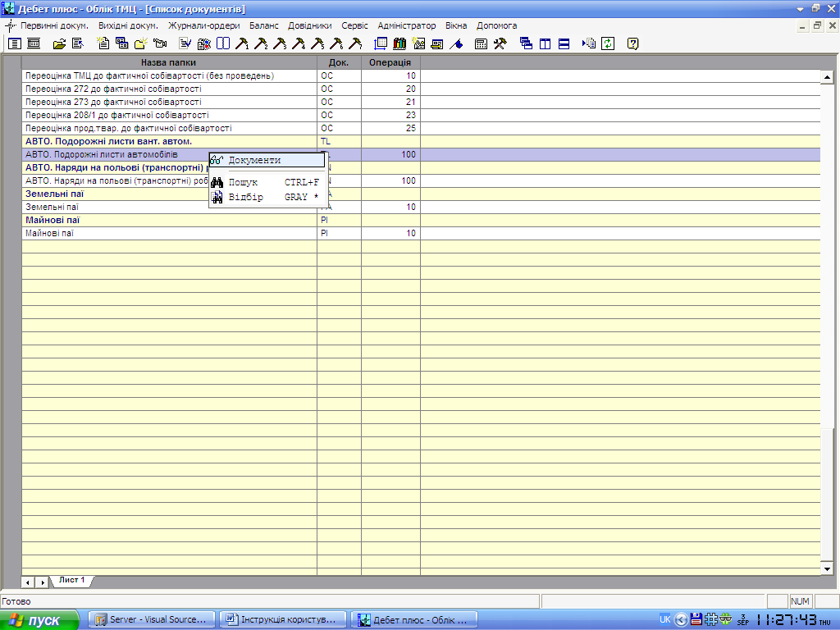Click hammer tool number 2

click(x=261, y=44)
